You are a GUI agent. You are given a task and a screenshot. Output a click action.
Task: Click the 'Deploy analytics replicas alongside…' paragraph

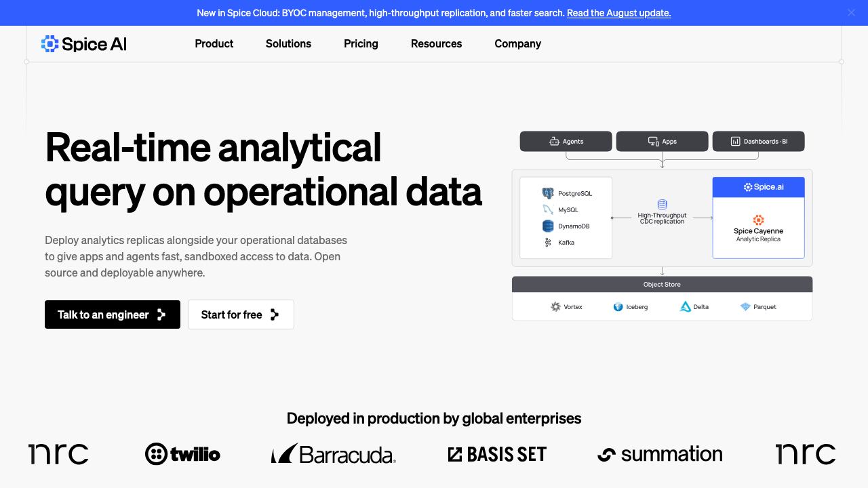coord(196,256)
